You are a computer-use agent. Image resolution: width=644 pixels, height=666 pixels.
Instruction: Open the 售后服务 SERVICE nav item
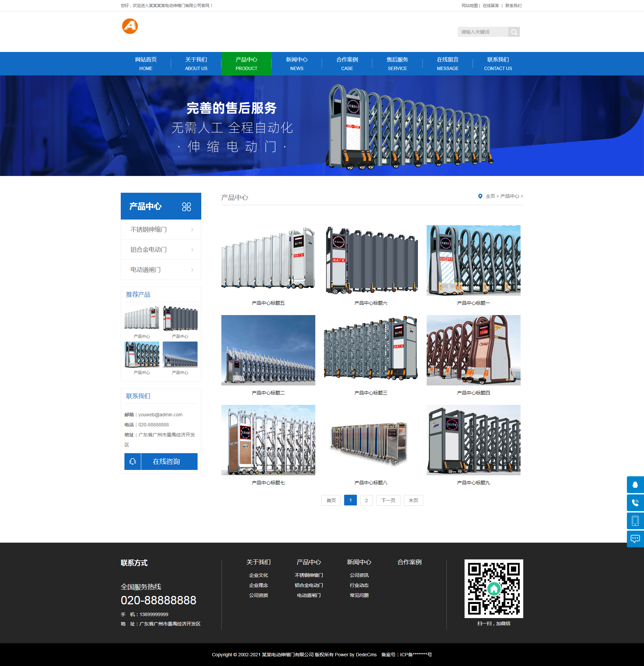[397, 64]
